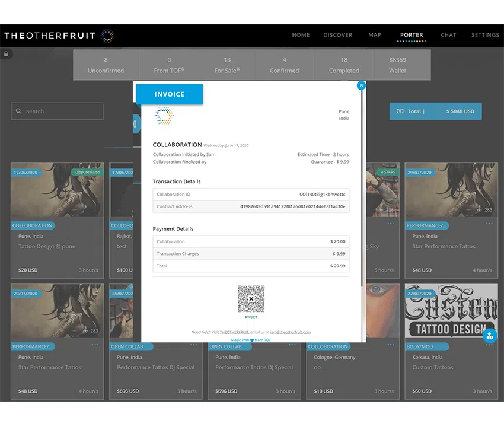Click the heart icon in Made with TOF
Image resolution: width=504 pixels, height=427 pixels.
click(252, 340)
